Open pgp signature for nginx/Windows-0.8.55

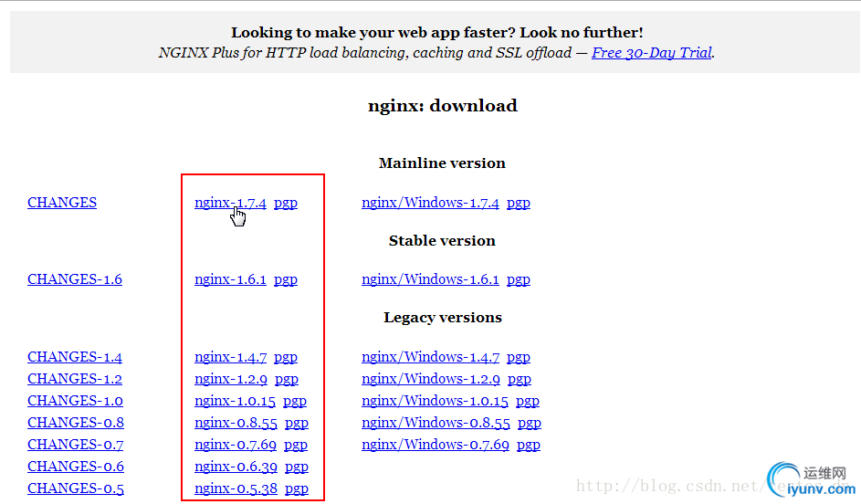coord(530,424)
